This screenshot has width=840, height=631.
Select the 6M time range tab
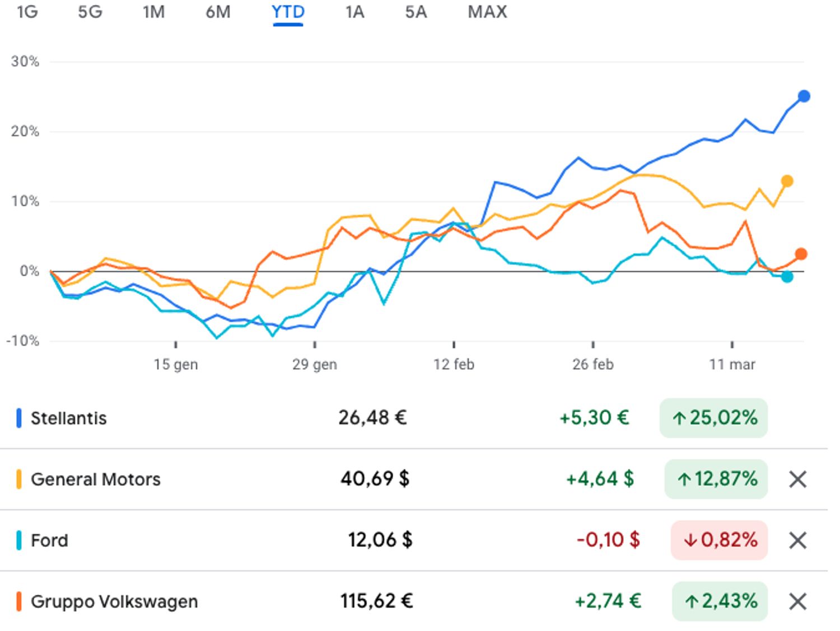pos(218,12)
